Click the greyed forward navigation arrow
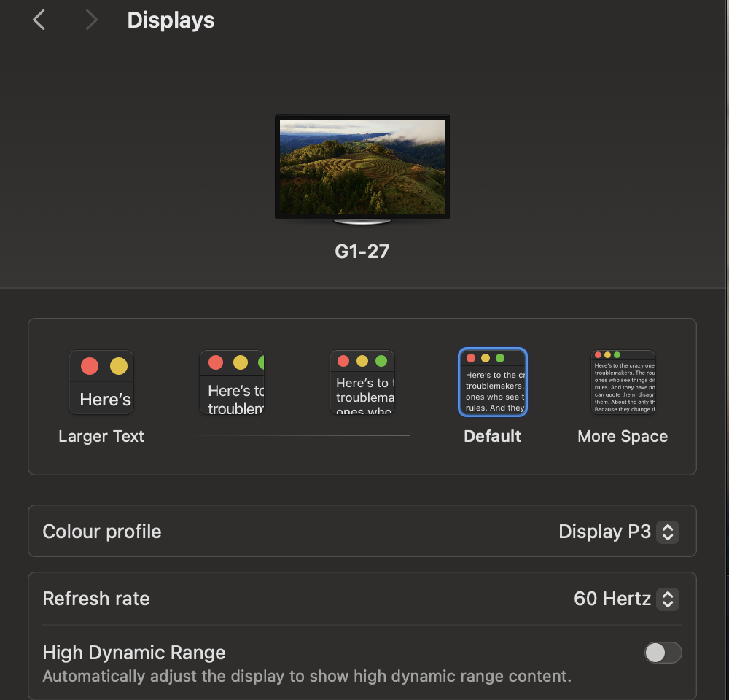This screenshot has width=729, height=700. point(90,20)
